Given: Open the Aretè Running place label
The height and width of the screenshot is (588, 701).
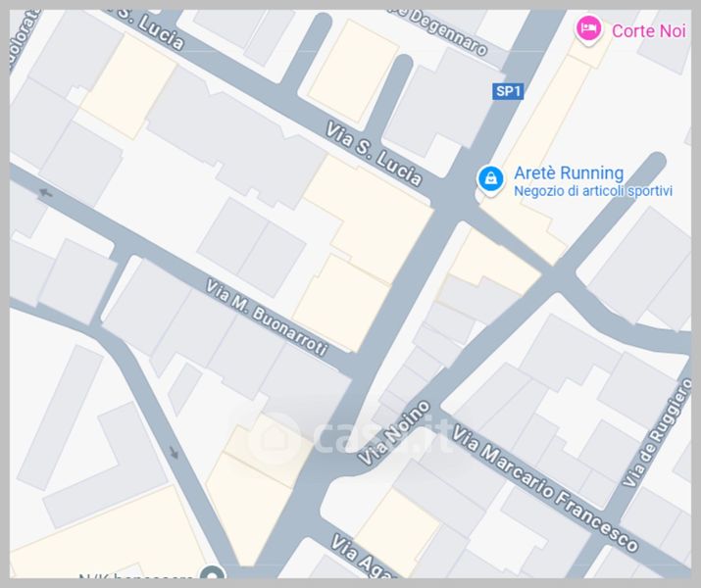Looking at the screenshot, I should click(x=569, y=172).
